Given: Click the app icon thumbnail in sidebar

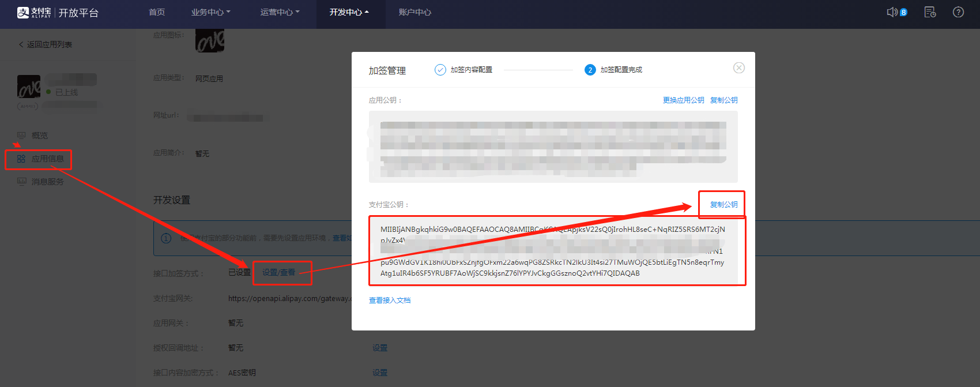Looking at the screenshot, I should pyautogui.click(x=29, y=87).
